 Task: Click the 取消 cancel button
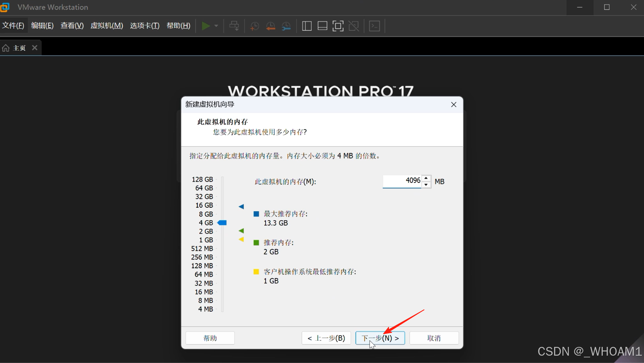click(x=434, y=338)
